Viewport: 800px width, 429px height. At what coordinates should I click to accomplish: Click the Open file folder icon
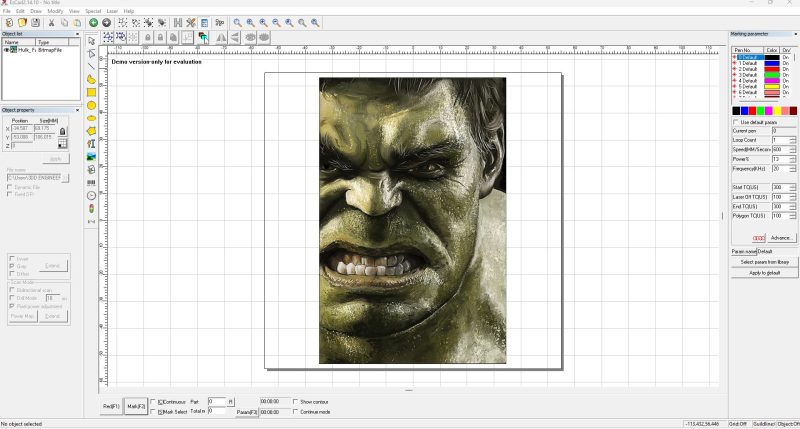click(22, 22)
